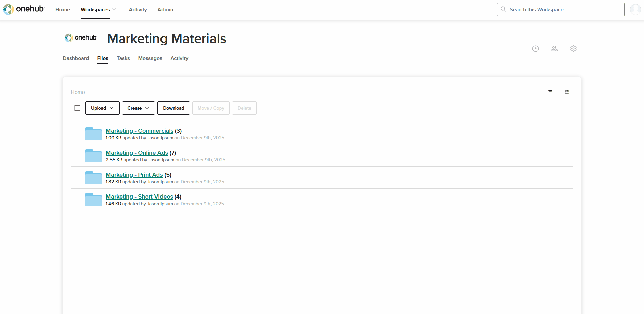
Task: Go to the Dashboard tab
Action: coord(76,58)
